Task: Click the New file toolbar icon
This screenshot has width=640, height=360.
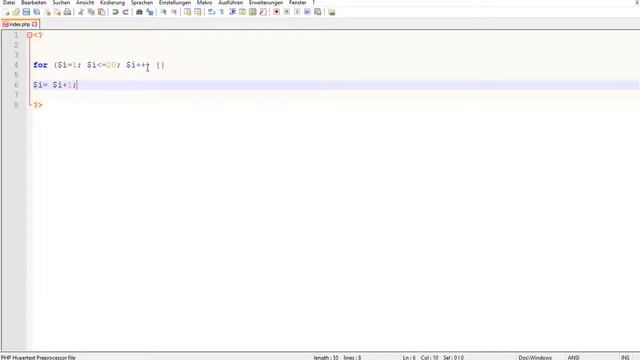Action: tap(7, 12)
